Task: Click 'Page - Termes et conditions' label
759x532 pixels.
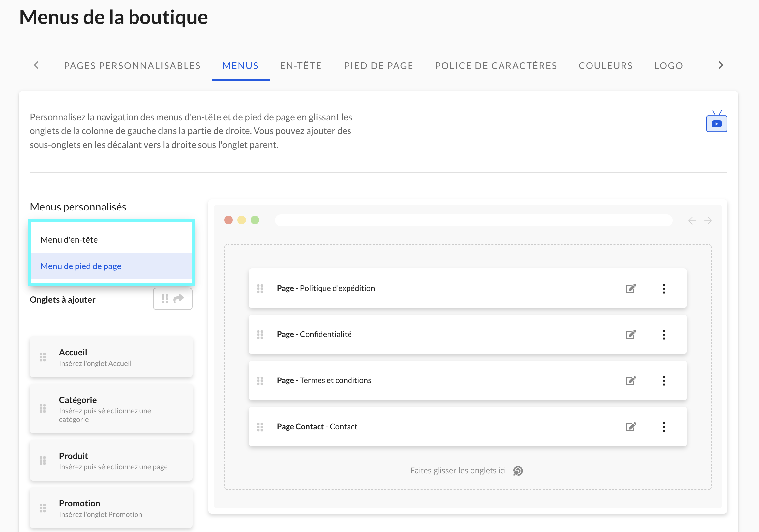Action: (x=324, y=380)
